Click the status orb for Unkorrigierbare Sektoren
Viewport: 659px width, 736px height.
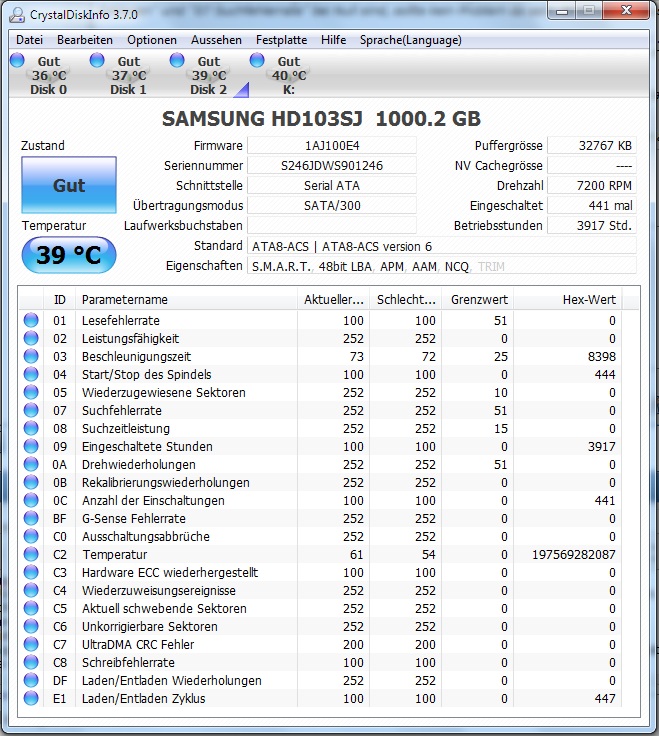click(x=31, y=626)
